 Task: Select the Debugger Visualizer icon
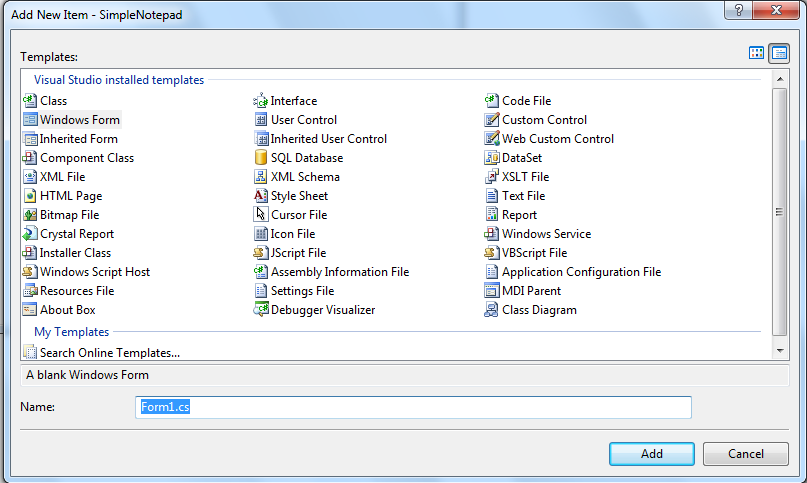click(261, 310)
